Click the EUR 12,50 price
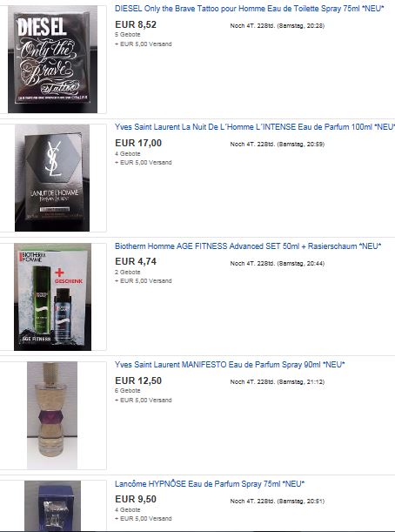This screenshot has height=532, width=395. click(x=138, y=380)
